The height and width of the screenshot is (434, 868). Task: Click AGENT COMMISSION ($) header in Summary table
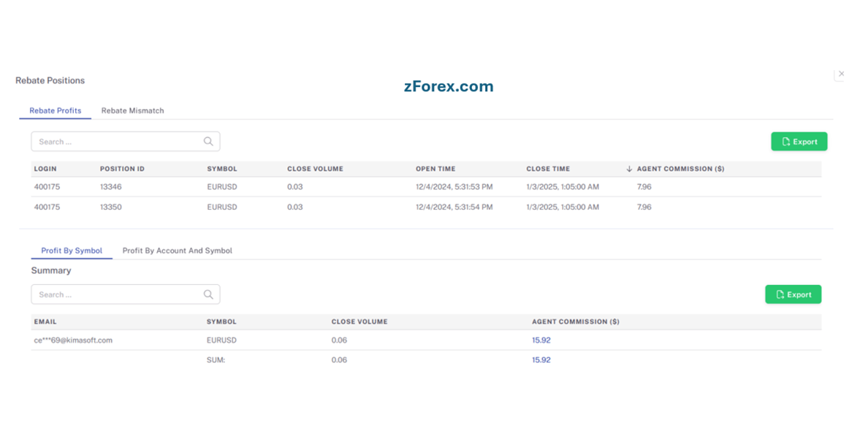(576, 321)
